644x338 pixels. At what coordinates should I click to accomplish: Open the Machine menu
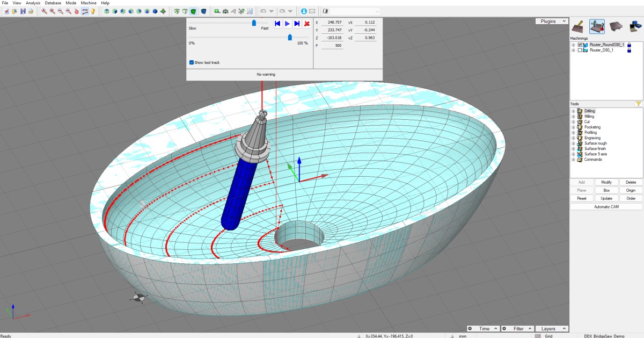tap(89, 3)
